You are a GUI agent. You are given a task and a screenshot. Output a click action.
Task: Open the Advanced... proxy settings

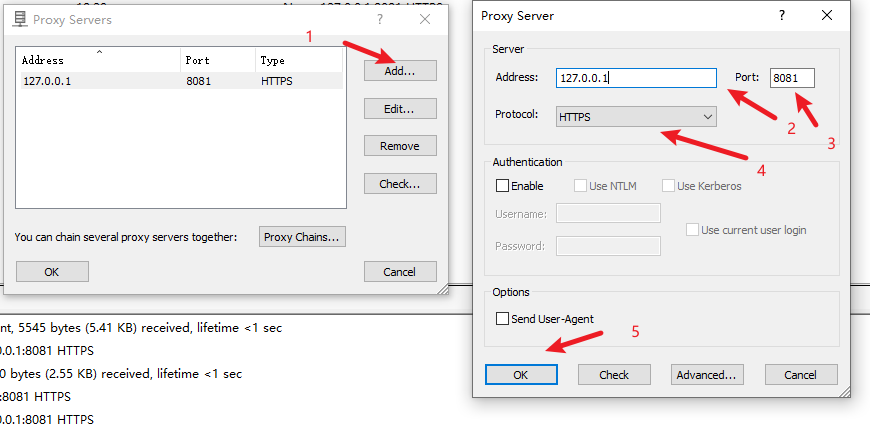click(x=707, y=375)
